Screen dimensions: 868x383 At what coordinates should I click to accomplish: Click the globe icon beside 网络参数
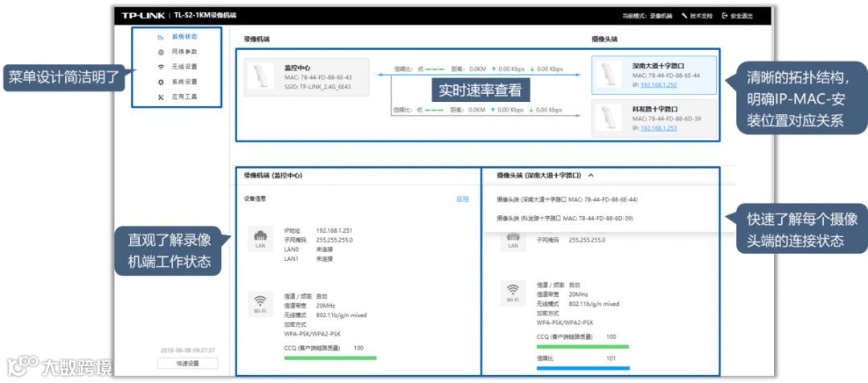(161, 52)
